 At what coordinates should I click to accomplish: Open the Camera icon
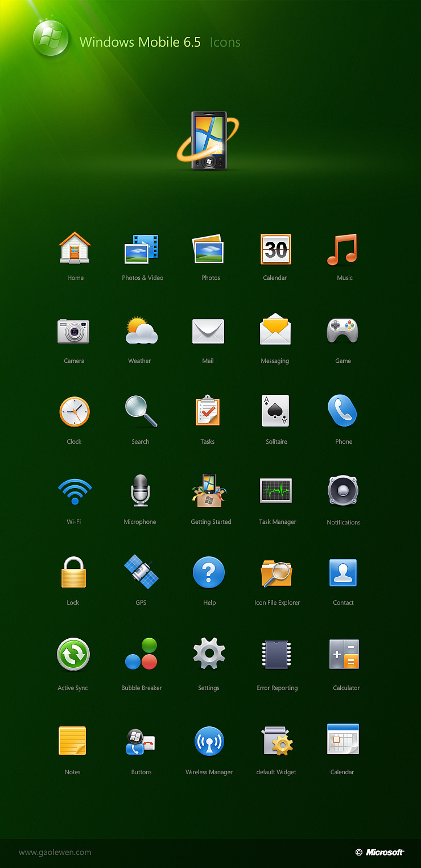[x=73, y=331]
